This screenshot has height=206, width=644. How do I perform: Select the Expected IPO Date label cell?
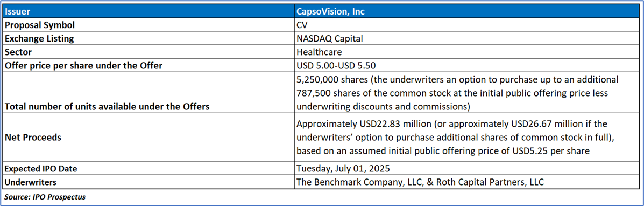click(x=148, y=168)
